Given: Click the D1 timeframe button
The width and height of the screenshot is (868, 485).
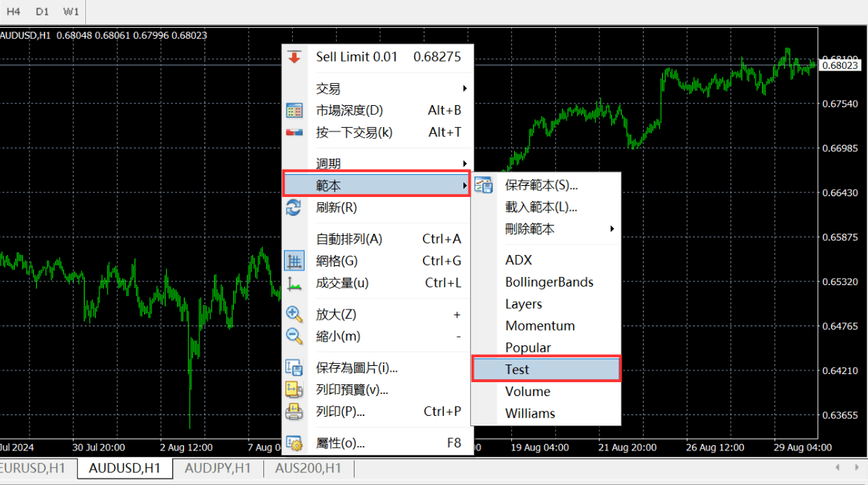Looking at the screenshot, I should click(43, 12).
